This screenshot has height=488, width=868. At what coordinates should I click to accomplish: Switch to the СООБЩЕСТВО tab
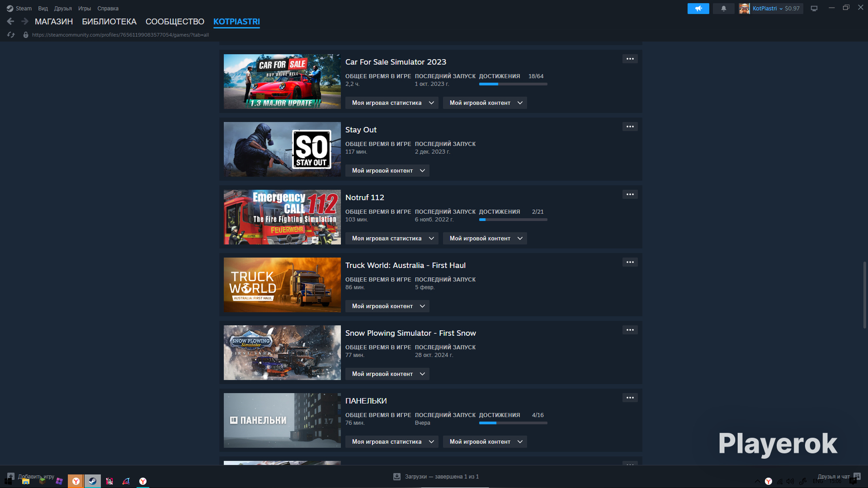[x=175, y=21]
